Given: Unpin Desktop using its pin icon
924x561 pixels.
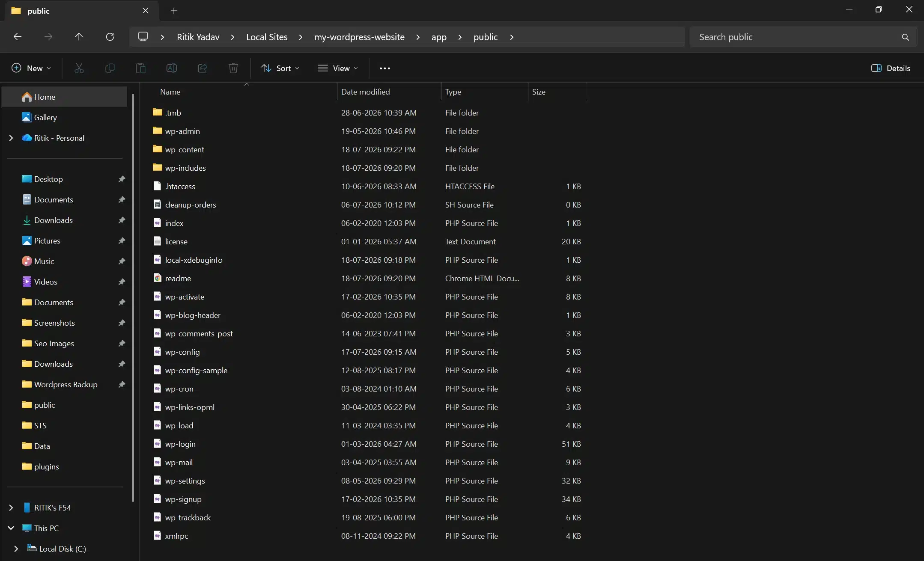Looking at the screenshot, I should pos(122,179).
